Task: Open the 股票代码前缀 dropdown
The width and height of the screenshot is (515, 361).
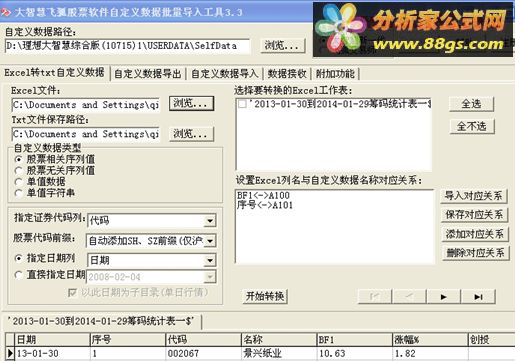Action: (x=210, y=241)
